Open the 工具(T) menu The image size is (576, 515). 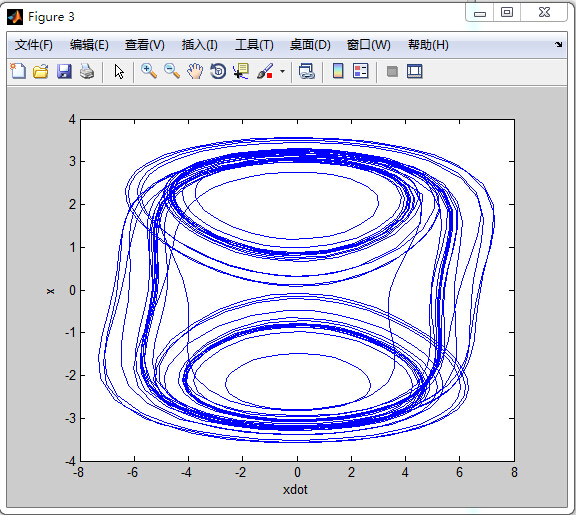coord(254,45)
